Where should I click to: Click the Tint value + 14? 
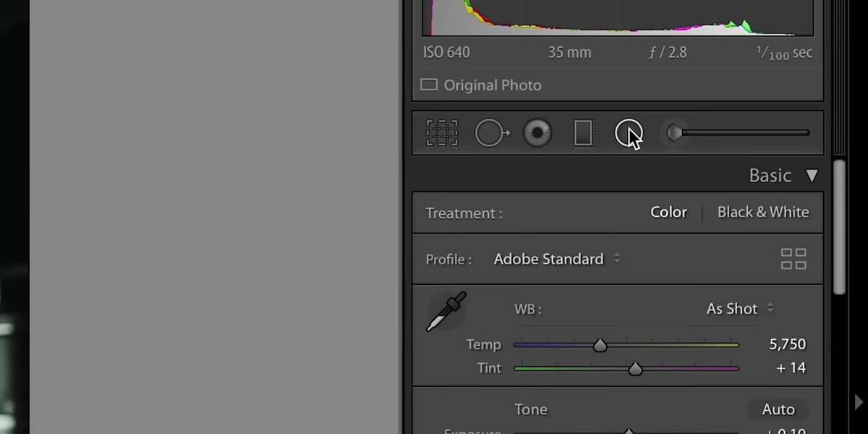pyautogui.click(x=791, y=367)
